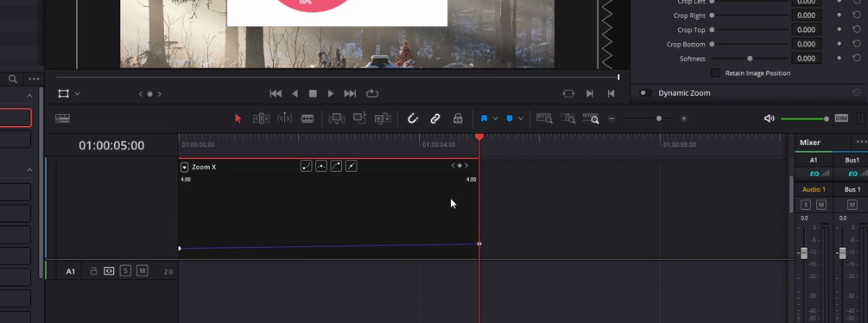The height and width of the screenshot is (323, 868).
Task: Toggle Position Lock padlock icon
Action: 458,118
